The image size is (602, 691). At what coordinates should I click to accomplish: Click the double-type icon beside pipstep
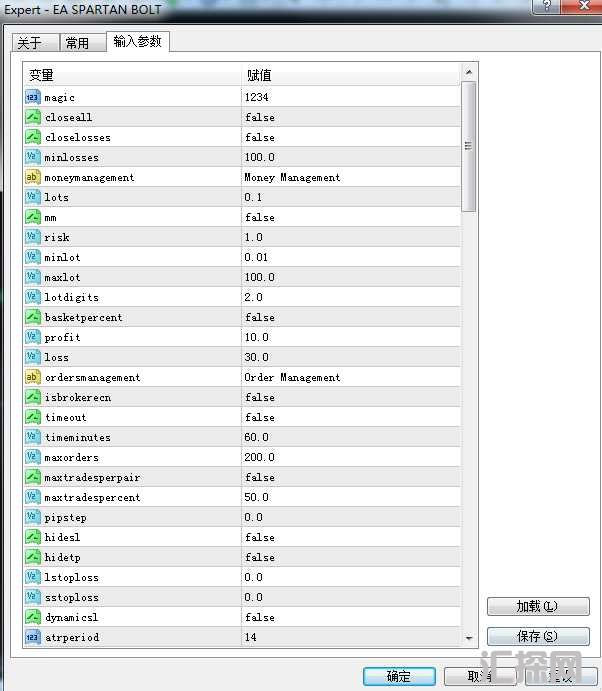click(33, 517)
